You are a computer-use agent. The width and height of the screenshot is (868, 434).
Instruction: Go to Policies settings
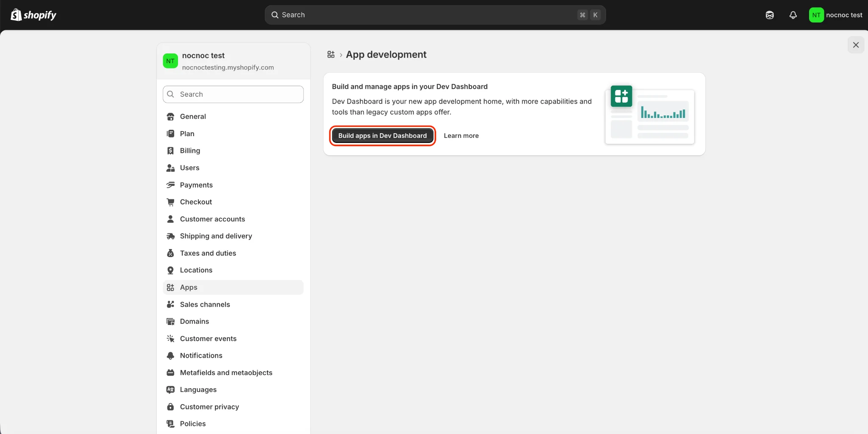(233, 424)
